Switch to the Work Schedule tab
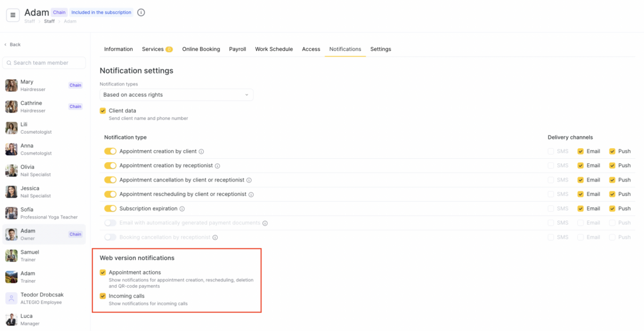 pyautogui.click(x=274, y=49)
